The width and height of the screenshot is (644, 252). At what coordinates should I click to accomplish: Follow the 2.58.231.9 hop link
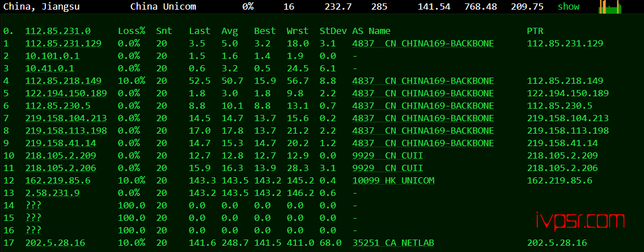coord(52,193)
